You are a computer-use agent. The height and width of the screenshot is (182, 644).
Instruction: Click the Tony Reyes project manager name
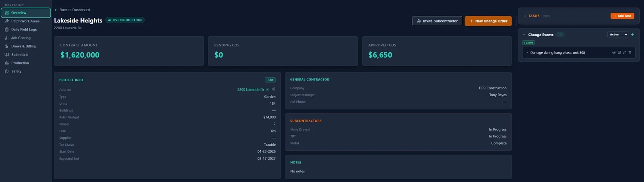[x=498, y=95]
